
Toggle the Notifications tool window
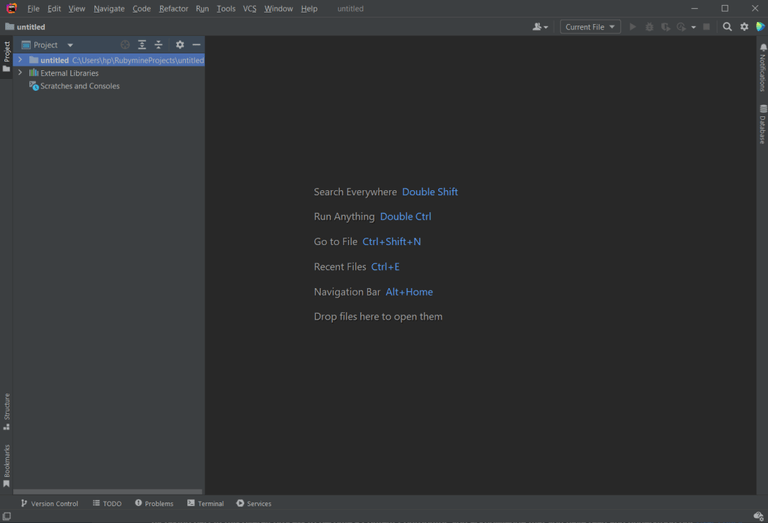(x=763, y=68)
